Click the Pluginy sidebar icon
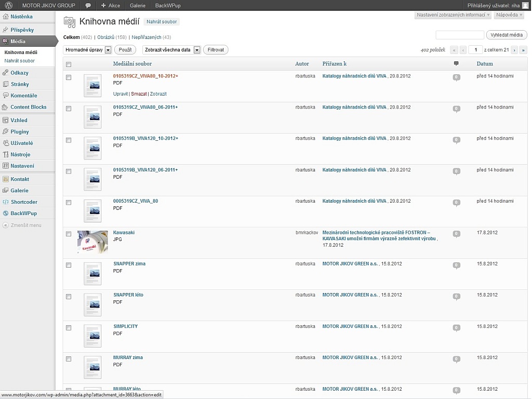The width and height of the screenshot is (532, 399). pyautogui.click(x=6, y=132)
